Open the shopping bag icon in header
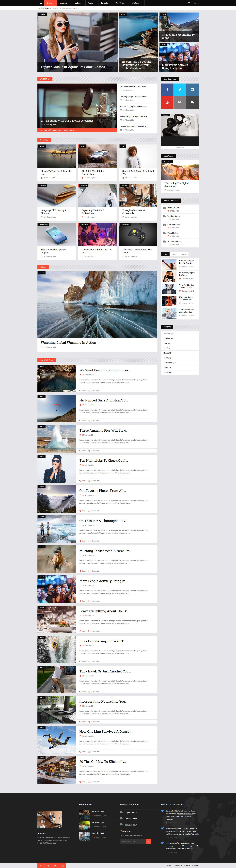The image size is (236, 868). click(189, 3)
